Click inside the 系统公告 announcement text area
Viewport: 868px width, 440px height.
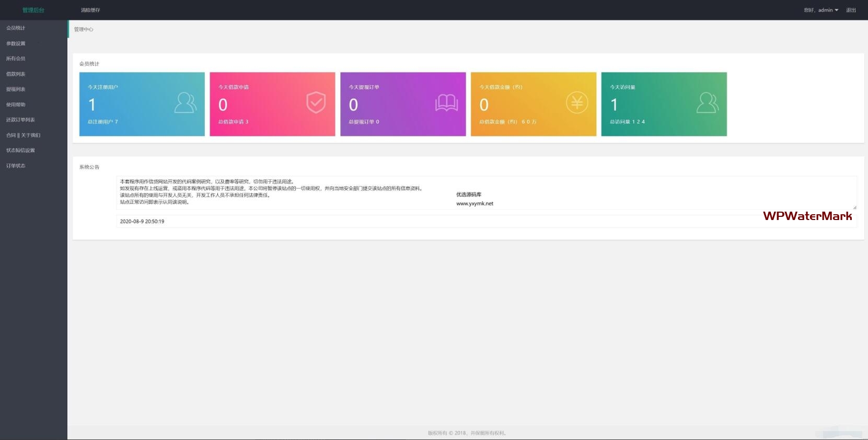click(x=486, y=193)
